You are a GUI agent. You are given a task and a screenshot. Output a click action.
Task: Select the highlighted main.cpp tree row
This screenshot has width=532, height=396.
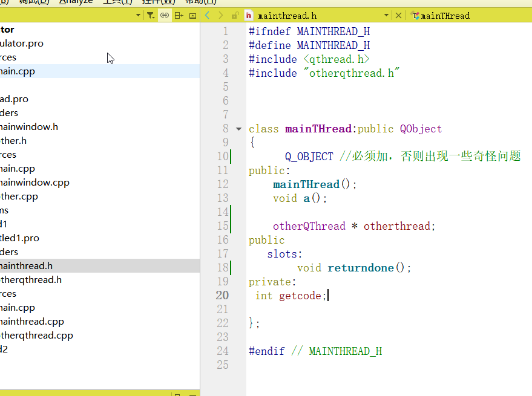[x=100, y=71]
